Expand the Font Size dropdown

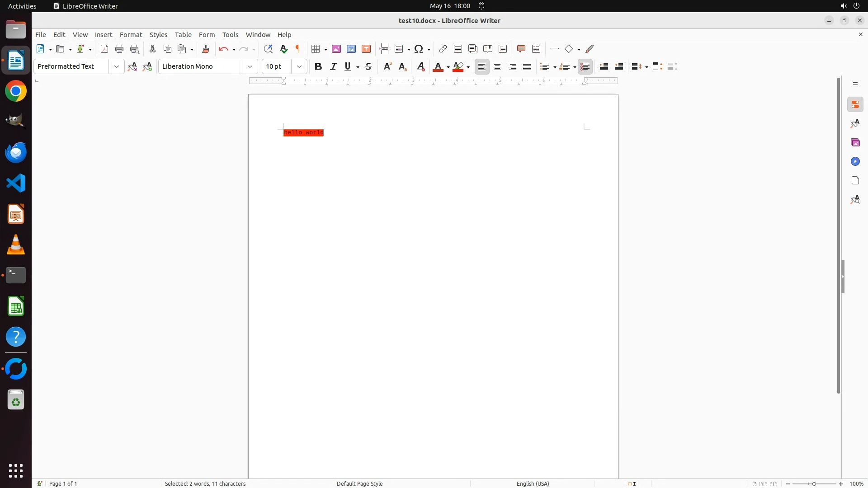[299, 66]
